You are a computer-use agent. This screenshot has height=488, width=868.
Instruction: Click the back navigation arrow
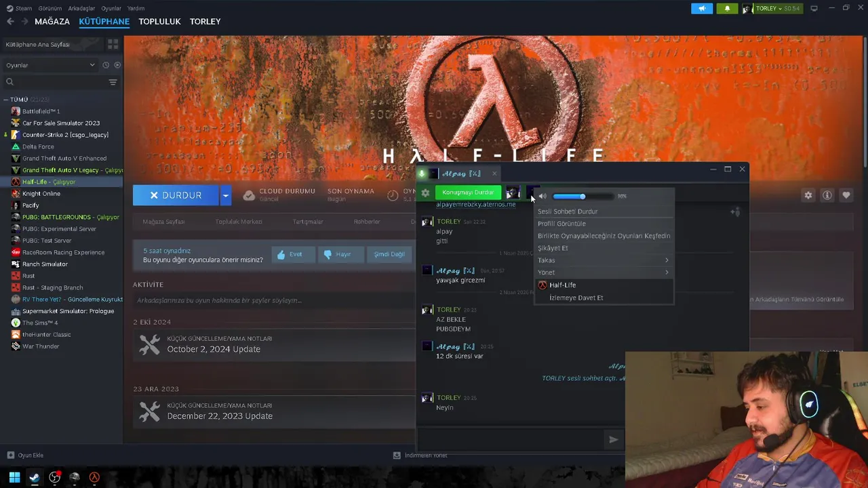point(10,21)
